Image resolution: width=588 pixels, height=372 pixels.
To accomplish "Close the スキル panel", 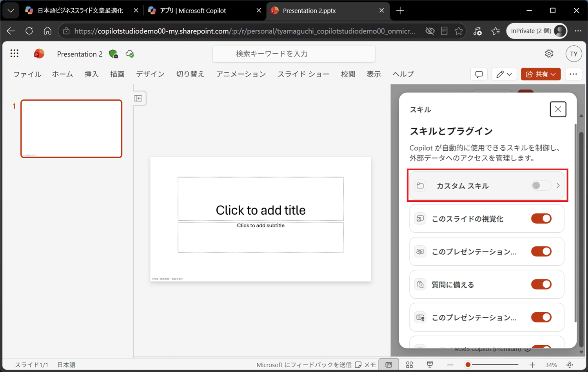I will [x=558, y=109].
